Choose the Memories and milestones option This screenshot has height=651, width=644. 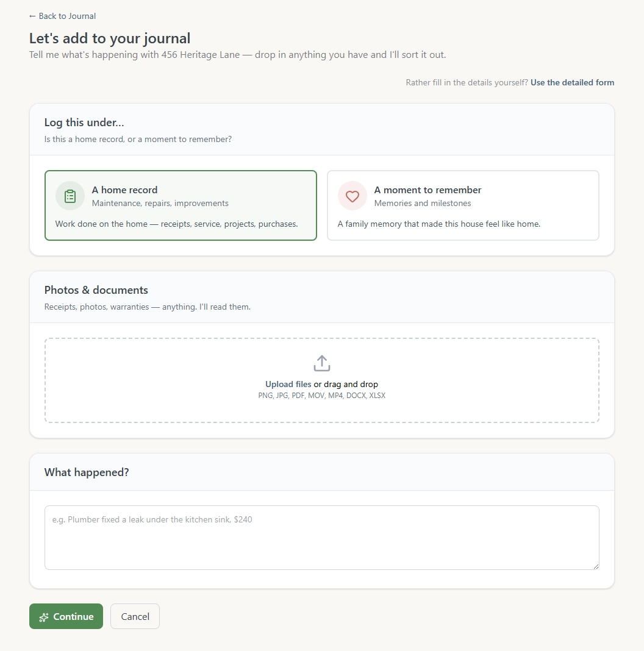[423, 203]
